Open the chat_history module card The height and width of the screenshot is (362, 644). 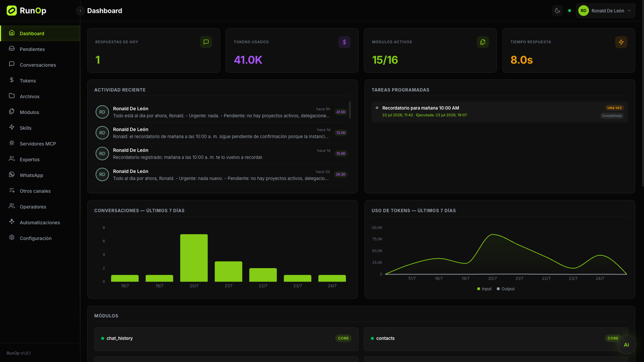[226, 339]
